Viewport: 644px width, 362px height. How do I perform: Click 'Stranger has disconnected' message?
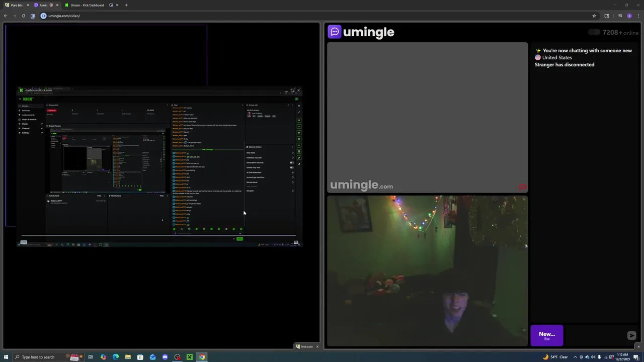[565, 64]
